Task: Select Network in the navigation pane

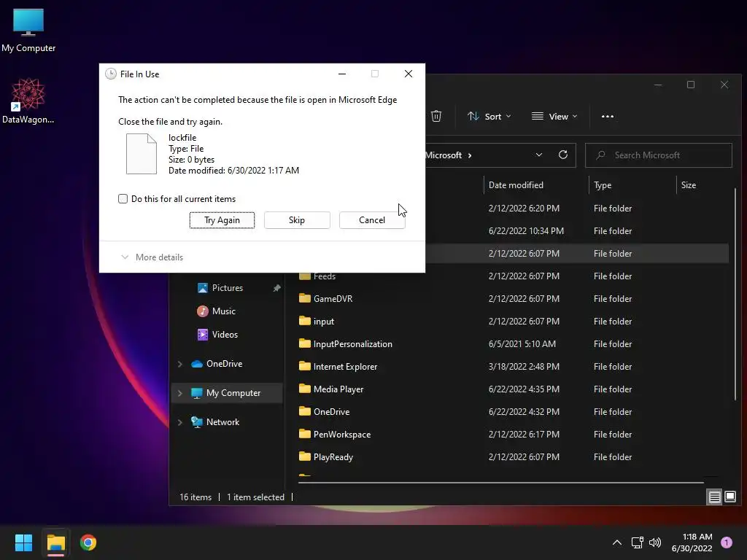Action: (x=222, y=422)
